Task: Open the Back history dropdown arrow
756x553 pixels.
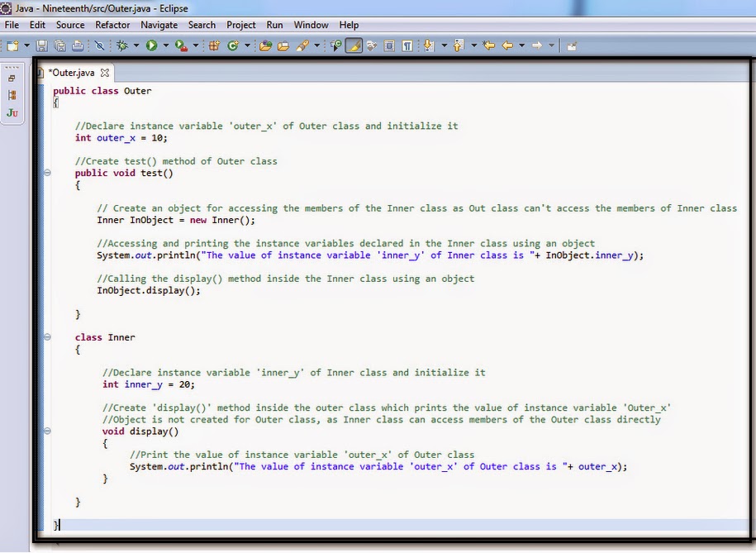Action: [x=521, y=45]
